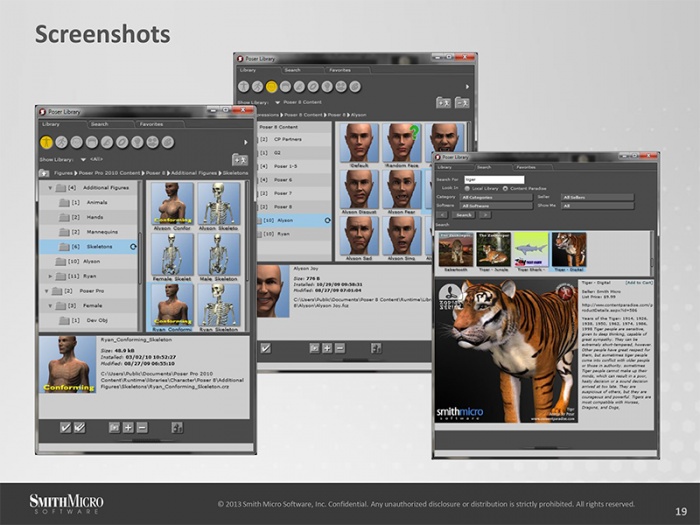Open the All Sellers dropdown
This screenshot has width=700, height=525.
tap(597, 197)
